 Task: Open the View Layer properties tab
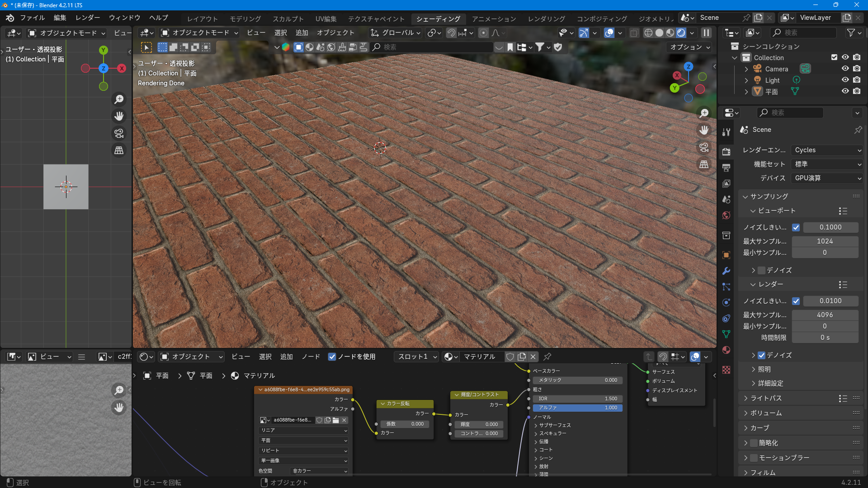pyautogui.click(x=726, y=183)
